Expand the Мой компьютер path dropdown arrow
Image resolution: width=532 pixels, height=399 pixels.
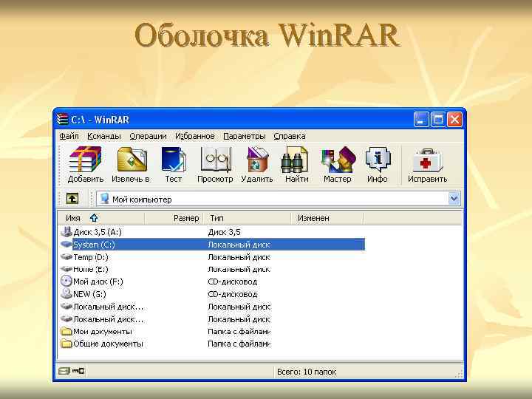tap(454, 199)
